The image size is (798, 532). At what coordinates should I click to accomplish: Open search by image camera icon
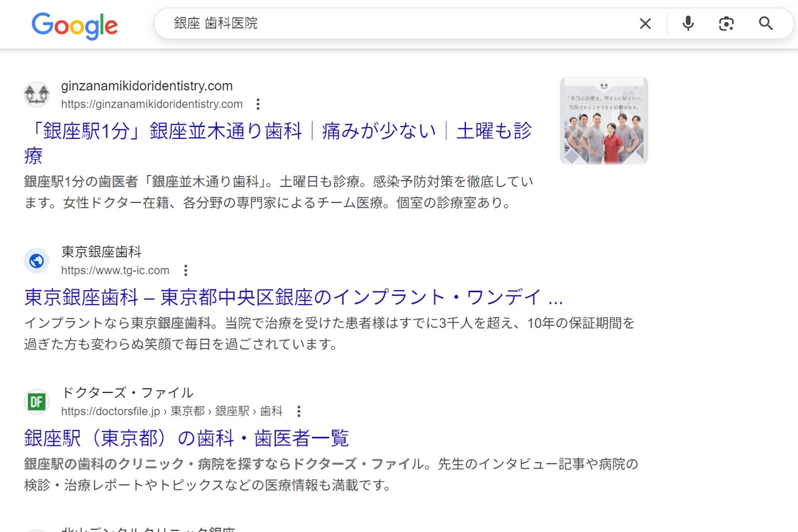click(726, 23)
